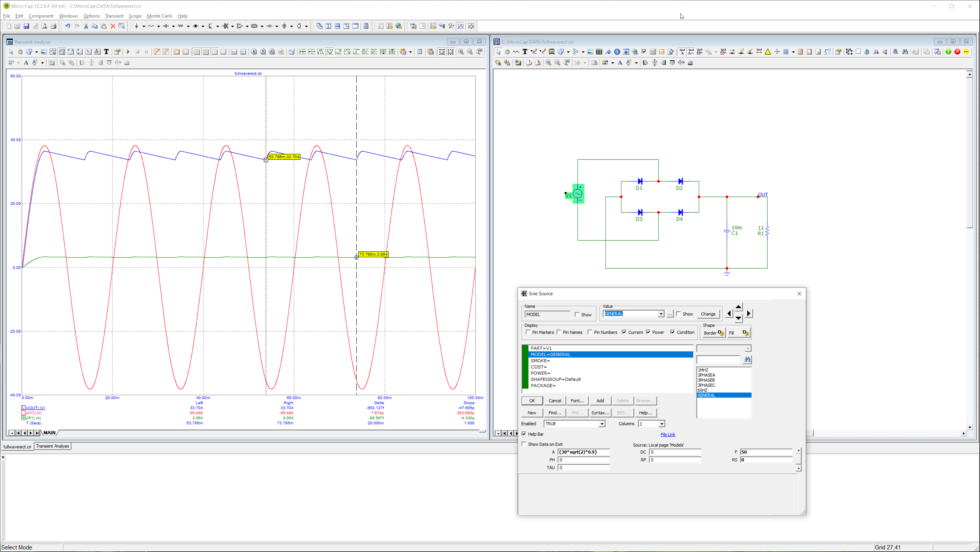Click the Peak cursor icon in Transient Analysis toolbar
The height and width of the screenshot is (552, 980).
pyautogui.click(x=321, y=52)
